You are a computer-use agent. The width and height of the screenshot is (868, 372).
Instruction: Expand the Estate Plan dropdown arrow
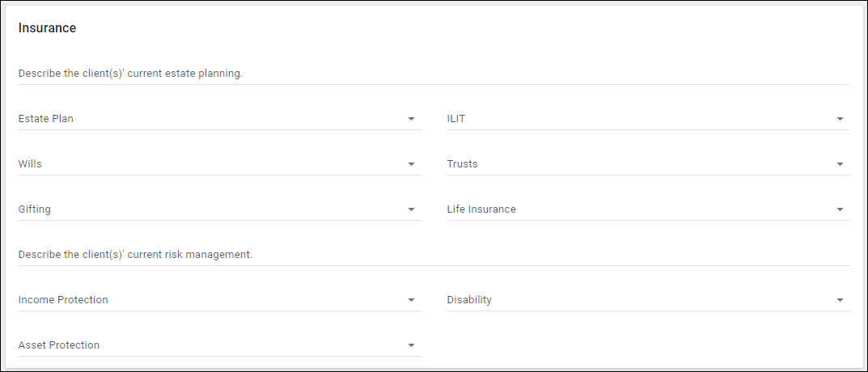tap(412, 120)
